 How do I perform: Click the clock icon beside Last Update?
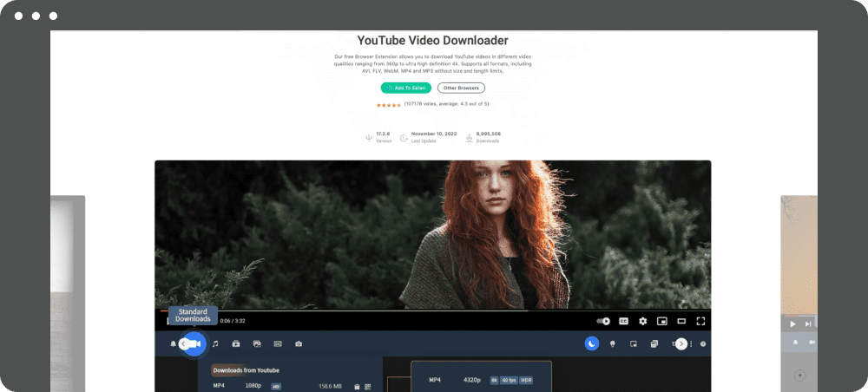tap(404, 138)
